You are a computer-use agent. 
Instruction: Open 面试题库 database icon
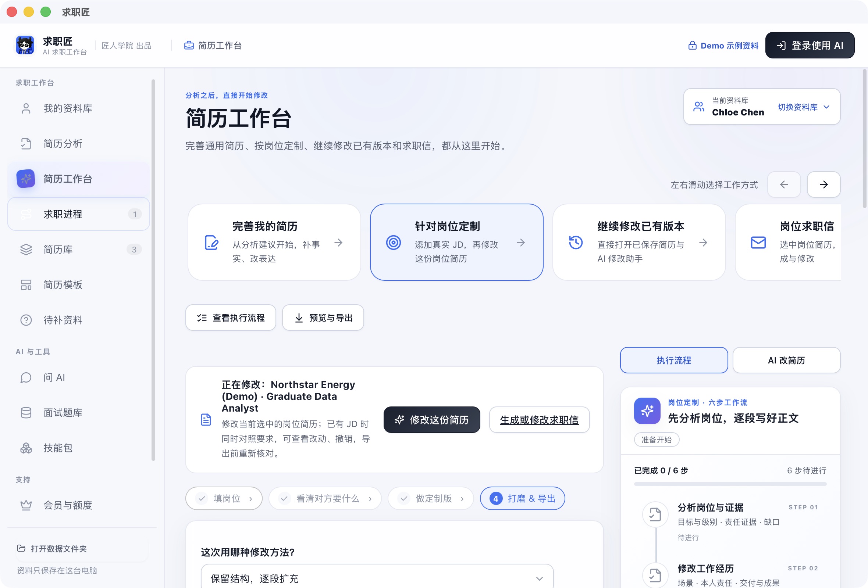26,413
